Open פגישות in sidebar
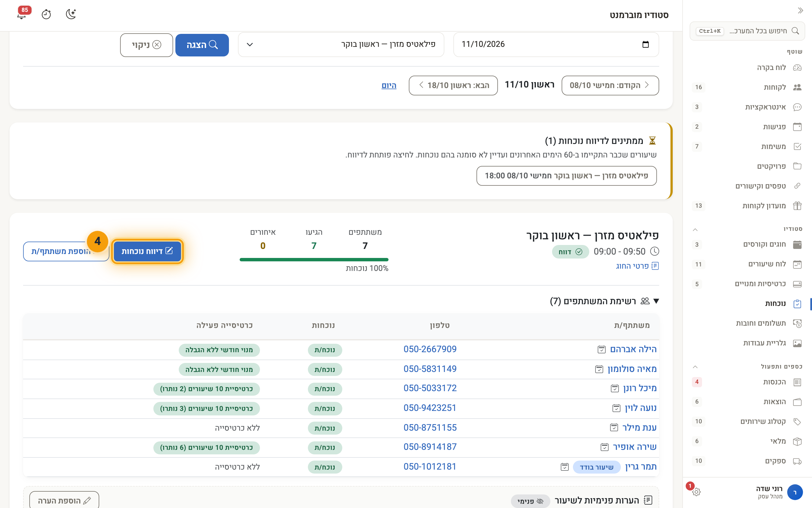812x508 pixels. tap(747, 127)
